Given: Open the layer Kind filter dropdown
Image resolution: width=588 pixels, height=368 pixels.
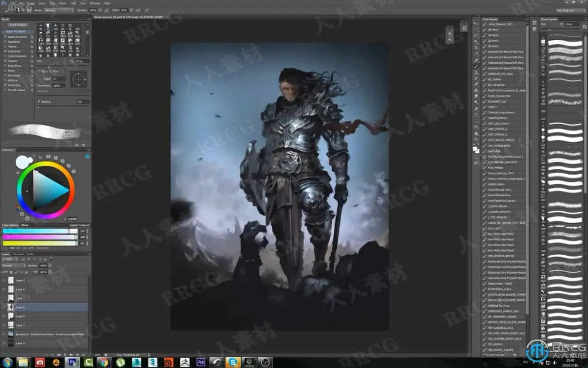Looking at the screenshot, I should tap(9, 259).
